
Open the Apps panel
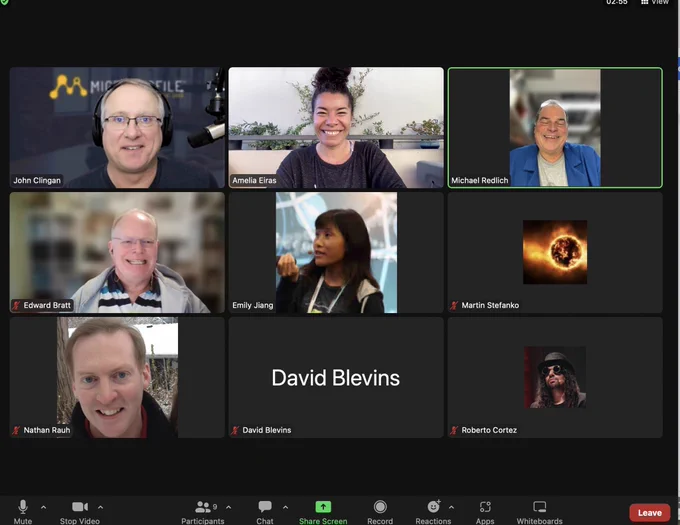point(485,512)
